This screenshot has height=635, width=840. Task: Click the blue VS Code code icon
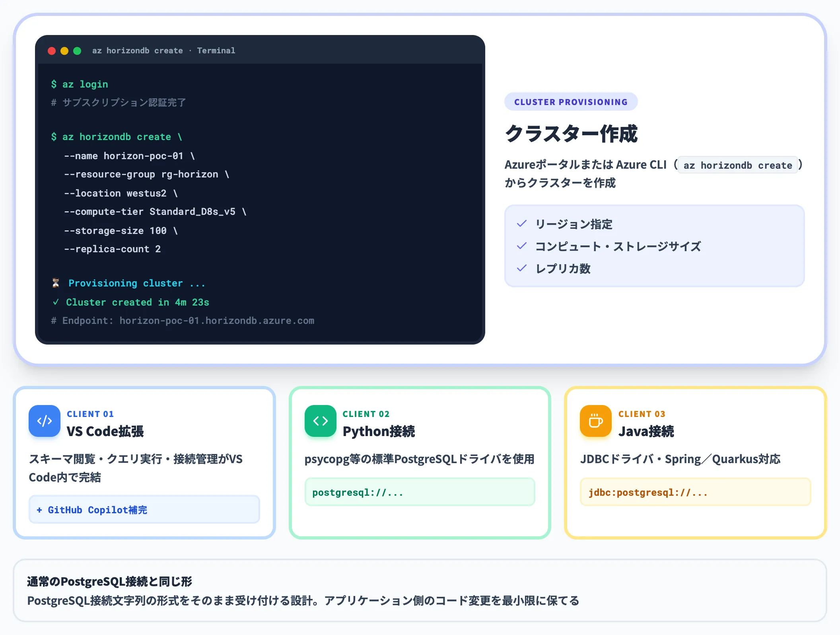(x=45, y=421)
